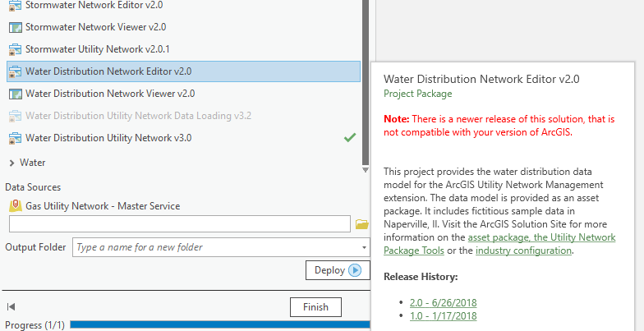Select Stormwater Network Viewer v2.0 map icon
Image resolution: width=644 pixels, height=331 pixels.
pyautogui.click(x=15, y=27)
